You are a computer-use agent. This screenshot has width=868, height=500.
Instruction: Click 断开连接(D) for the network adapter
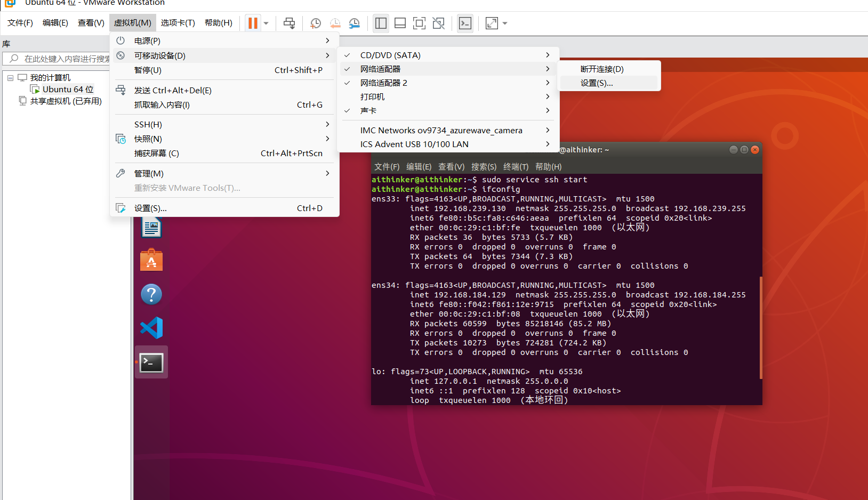coord(609,69)
